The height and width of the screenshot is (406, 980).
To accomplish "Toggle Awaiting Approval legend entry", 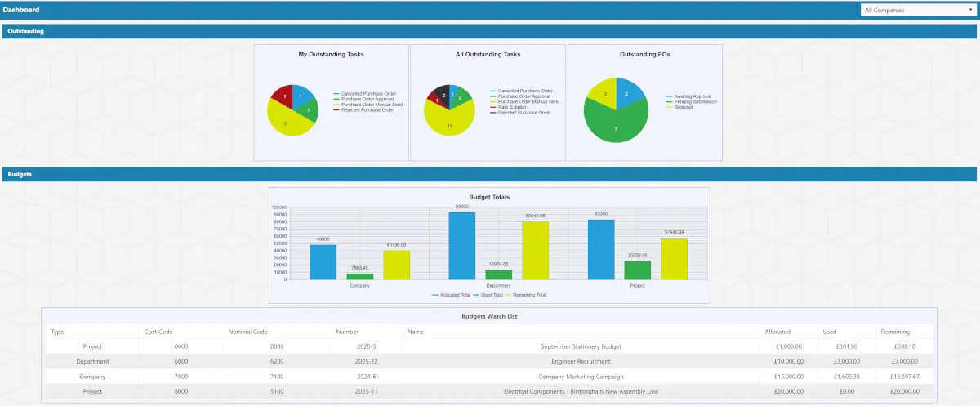I will (689, 96).
